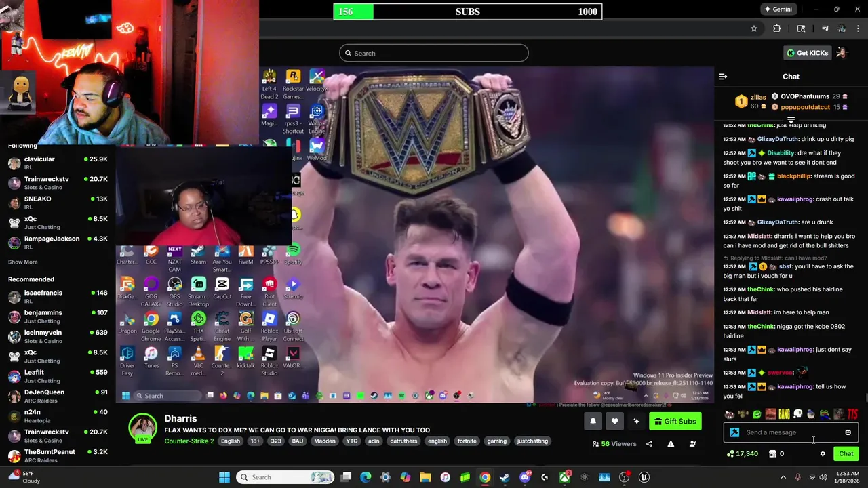
Task: Open clavicular channel in Following
Action: [58, 163]
